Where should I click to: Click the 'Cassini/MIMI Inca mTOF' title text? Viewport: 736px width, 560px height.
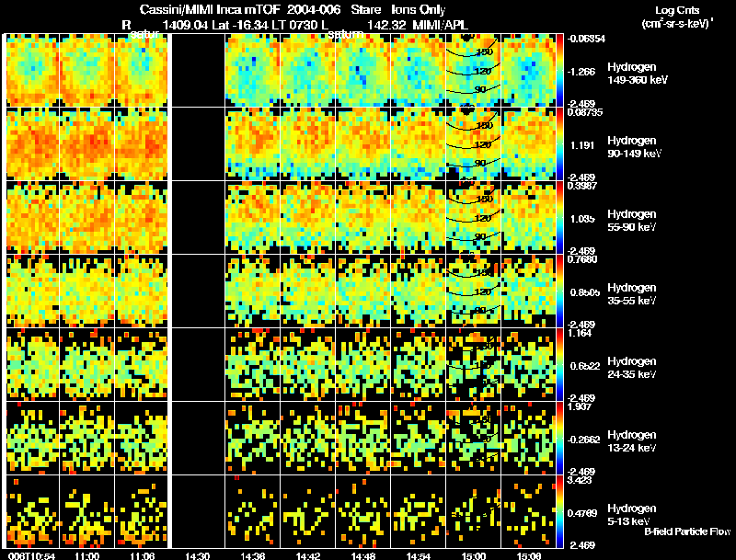(210, 9)
